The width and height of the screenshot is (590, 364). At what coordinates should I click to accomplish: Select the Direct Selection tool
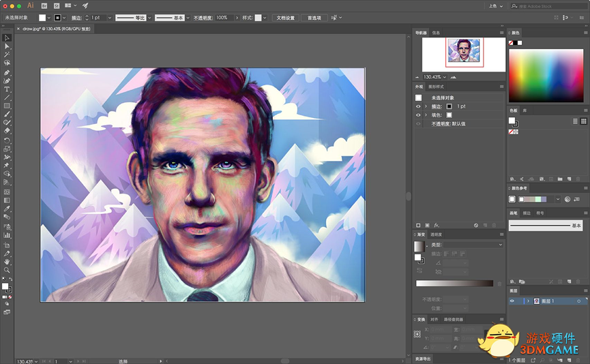tap(7, 46)
